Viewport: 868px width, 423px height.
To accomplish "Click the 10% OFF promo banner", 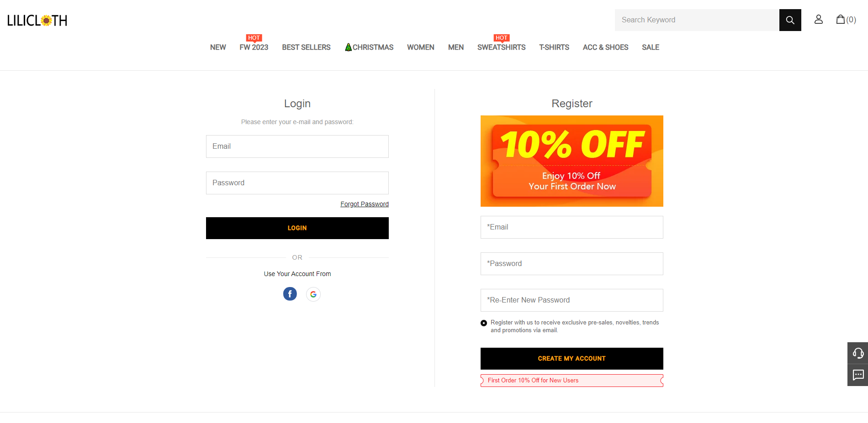I will click(572, 161).
